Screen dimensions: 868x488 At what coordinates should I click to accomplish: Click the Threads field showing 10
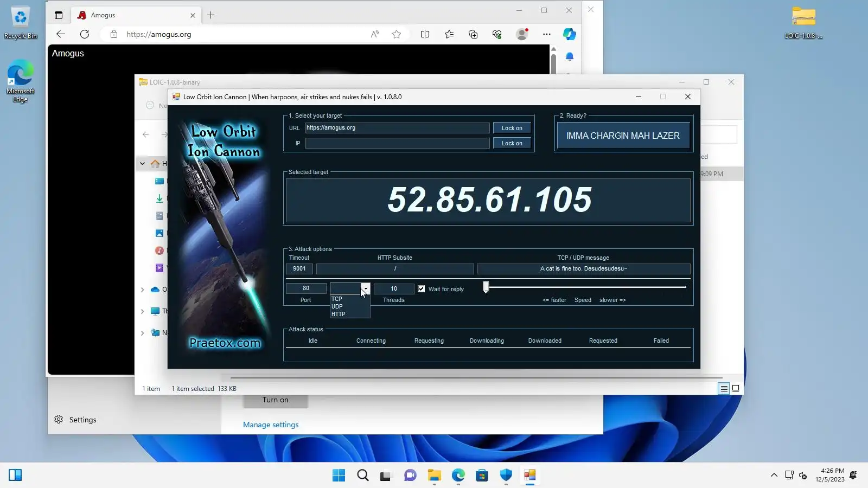tap(394, 288)
